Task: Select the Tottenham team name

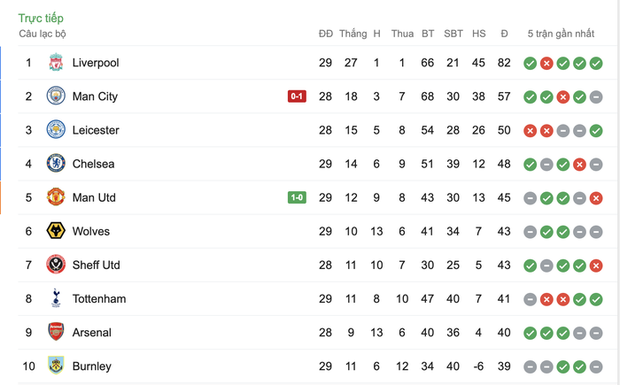Action: [99, 299]
